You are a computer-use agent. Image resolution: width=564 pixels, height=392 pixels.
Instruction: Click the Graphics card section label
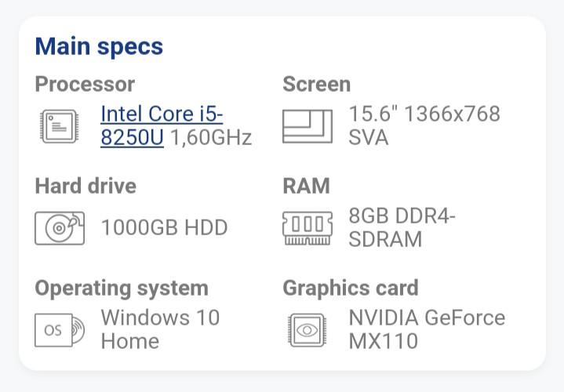point(351,289)
